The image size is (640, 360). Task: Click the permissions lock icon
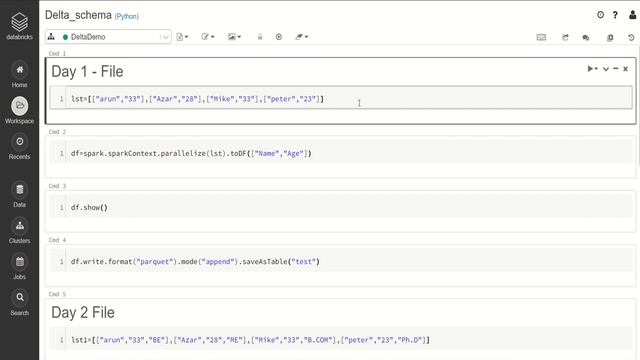click(260, 37)
